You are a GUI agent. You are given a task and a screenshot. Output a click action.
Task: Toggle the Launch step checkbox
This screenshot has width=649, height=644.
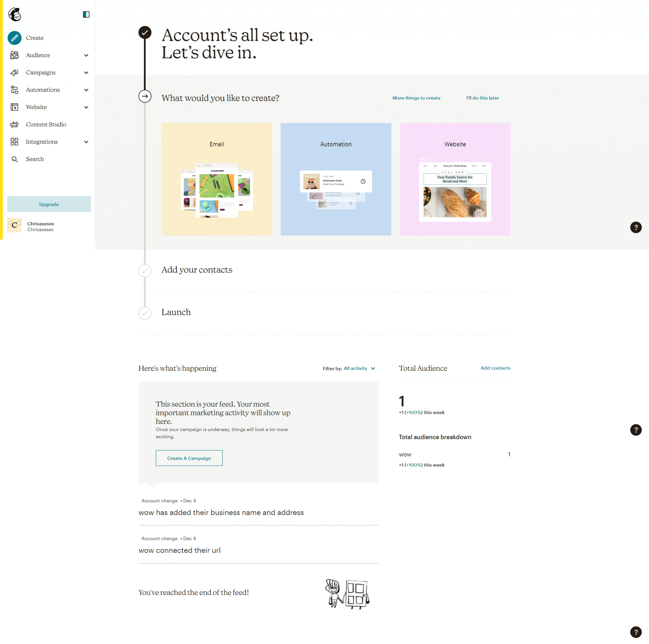tap(146, 312)
